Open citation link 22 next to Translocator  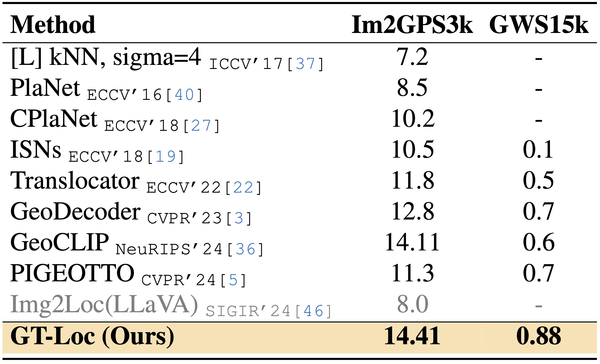[243, 188]
